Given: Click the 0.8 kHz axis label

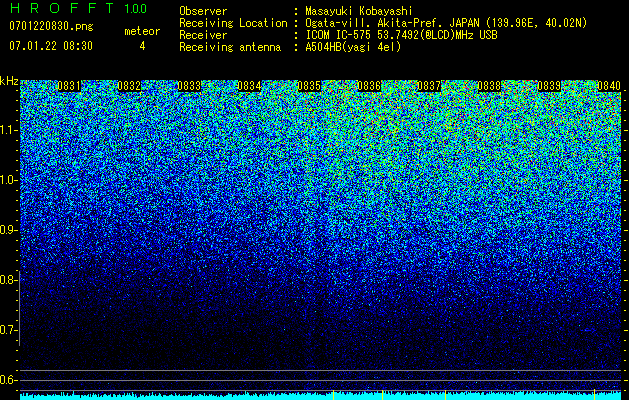Looking at the screenshot, I should [x=8, y=280].
